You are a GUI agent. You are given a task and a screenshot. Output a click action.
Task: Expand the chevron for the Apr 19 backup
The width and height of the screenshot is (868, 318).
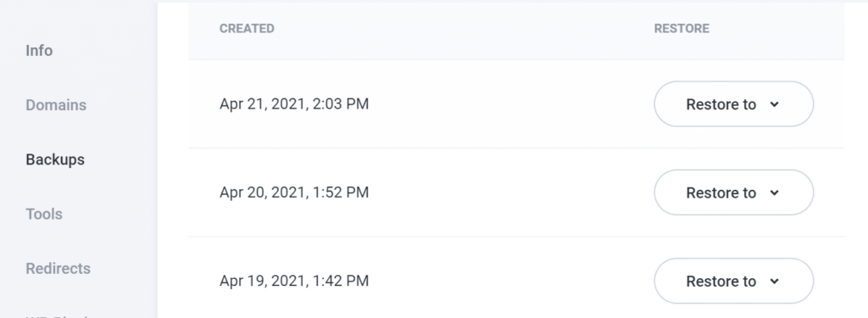point(775,282)
